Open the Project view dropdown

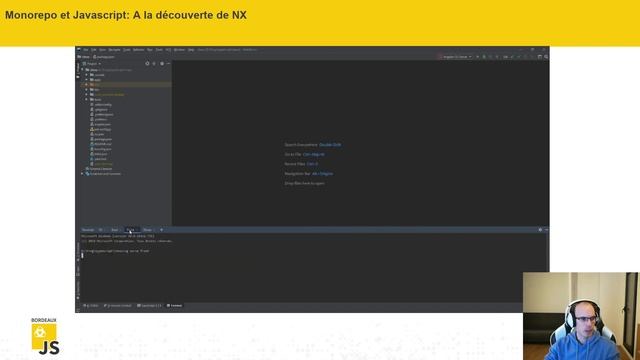pyautogui.click(x=92, y=64)
